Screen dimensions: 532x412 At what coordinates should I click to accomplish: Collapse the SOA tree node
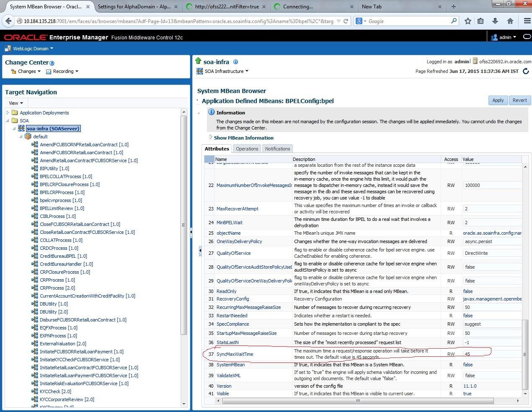pyautogui.click(x=8, y=121)
